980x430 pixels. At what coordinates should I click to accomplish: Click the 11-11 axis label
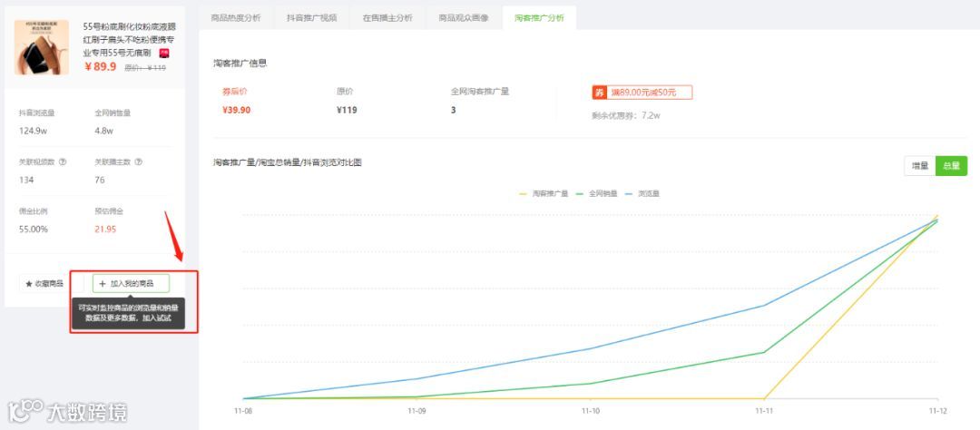[764, 411]
